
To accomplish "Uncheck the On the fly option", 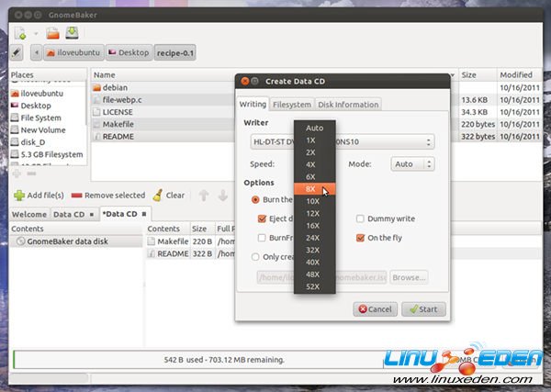I will pos(361,238).
